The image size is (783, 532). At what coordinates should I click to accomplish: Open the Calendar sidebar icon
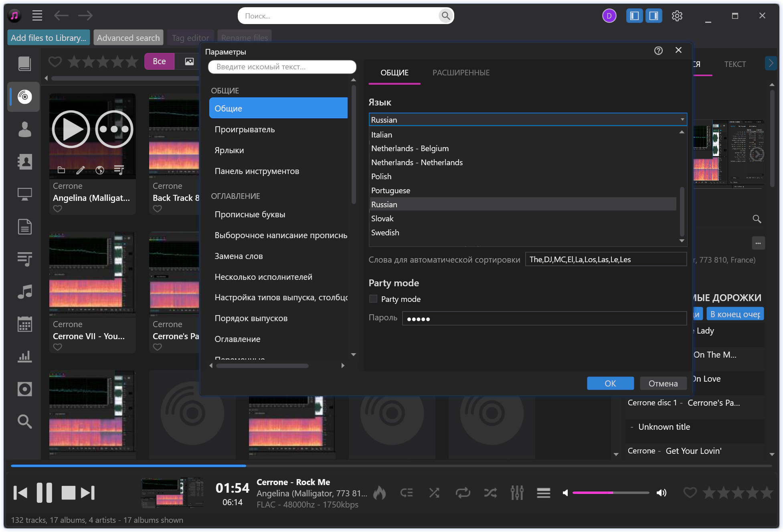tap(24, 324)
